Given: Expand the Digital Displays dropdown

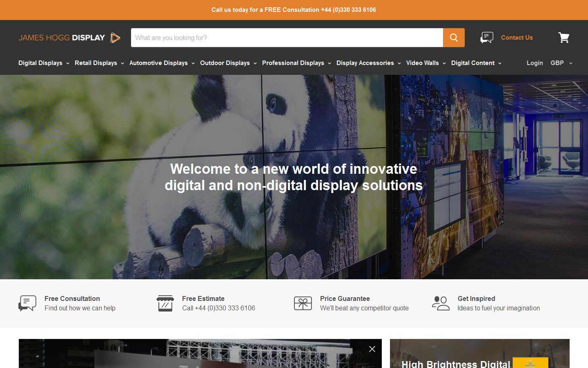Looking at the screenshot, I should [41, 63].
